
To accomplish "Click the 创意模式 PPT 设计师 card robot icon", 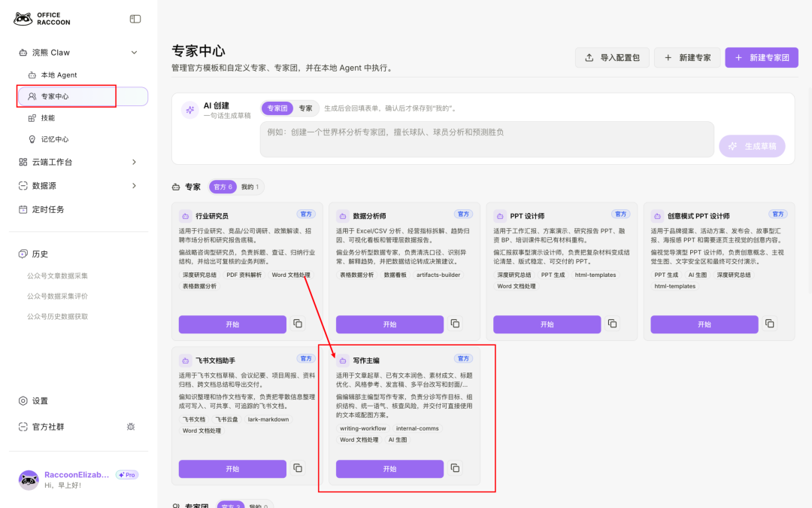I will point(657,216).
